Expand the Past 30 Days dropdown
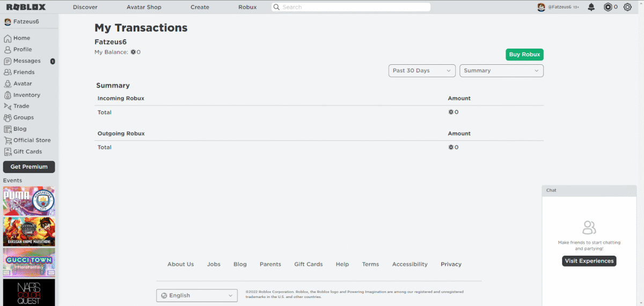This screenshot has width=644, height=306. coord(422,71)
